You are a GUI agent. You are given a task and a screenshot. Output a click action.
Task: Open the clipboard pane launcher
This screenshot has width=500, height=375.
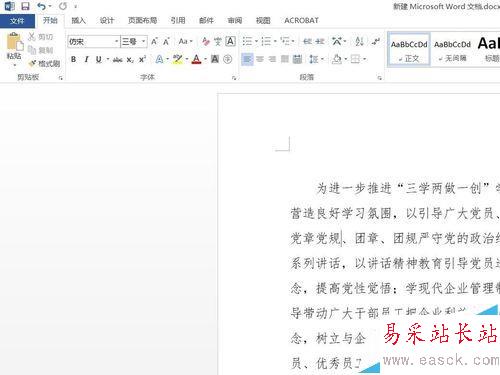61,78
